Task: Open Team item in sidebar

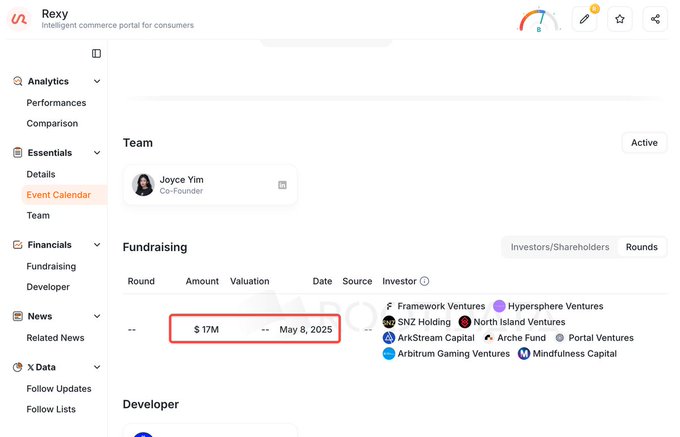Action: [x=38, y=215]
